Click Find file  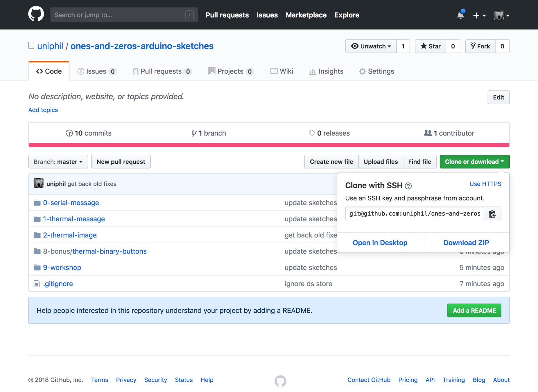click(x=419, y=162)
